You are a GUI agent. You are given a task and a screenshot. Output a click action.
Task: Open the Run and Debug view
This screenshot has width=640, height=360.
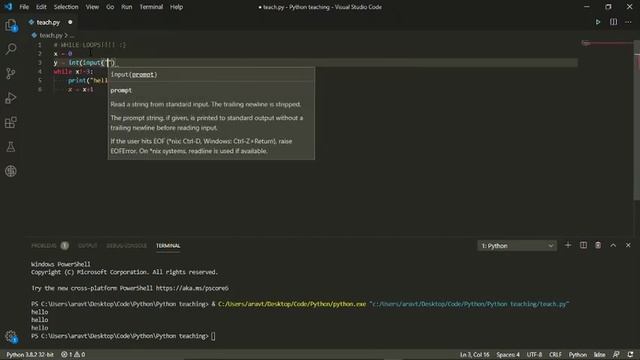11,98
